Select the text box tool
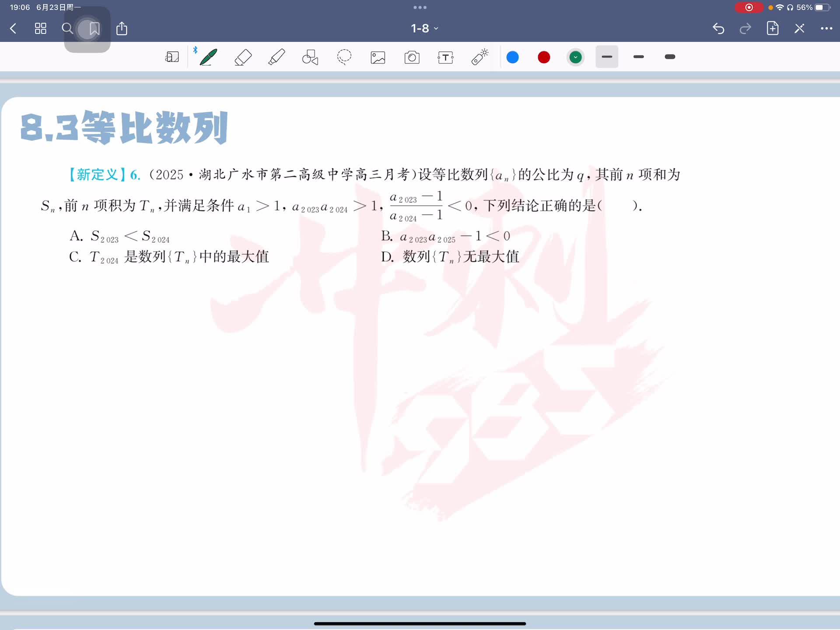This screenshot has width=840, height=630. (445, 57)
